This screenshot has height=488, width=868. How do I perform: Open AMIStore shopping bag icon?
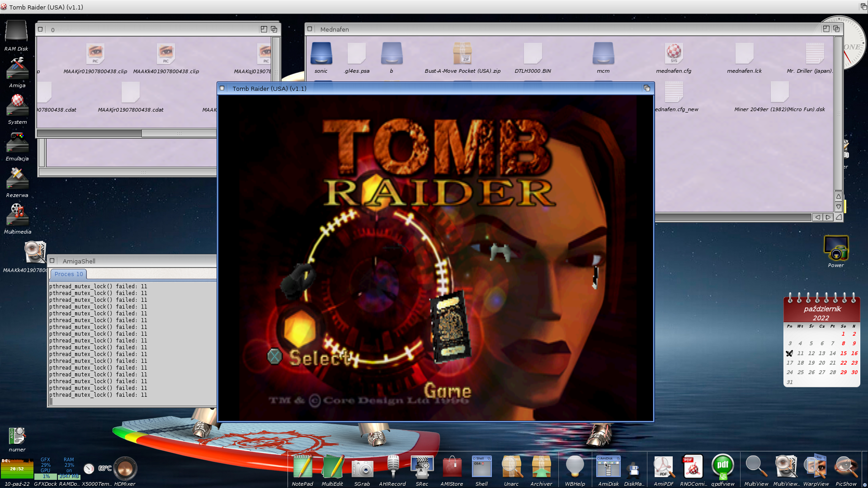(x=452, y=470)
